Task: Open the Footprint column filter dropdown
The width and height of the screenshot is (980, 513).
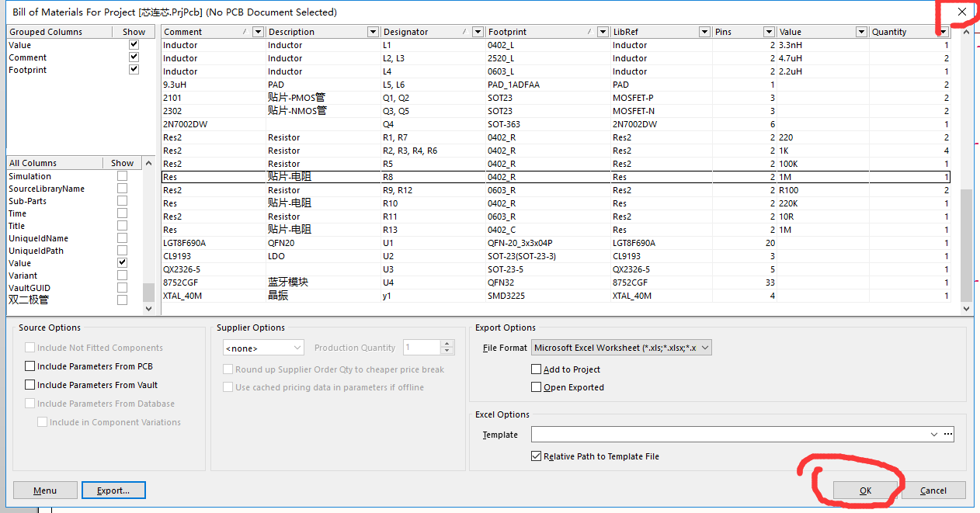Action: [x=603, y=32]
